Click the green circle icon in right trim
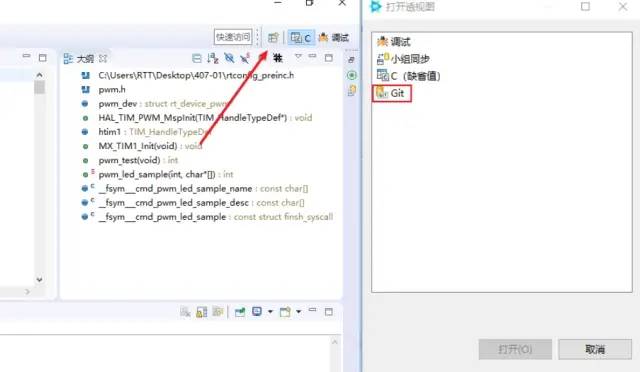 [351, 75]
